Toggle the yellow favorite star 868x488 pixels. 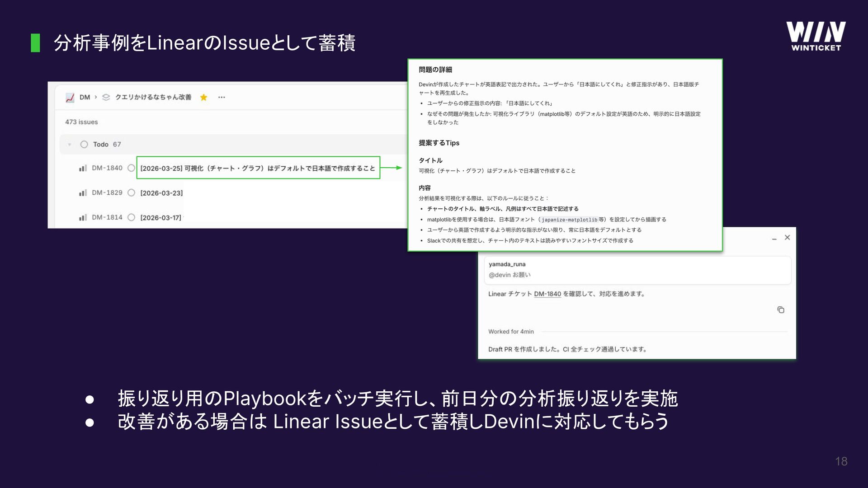point(203,97)
